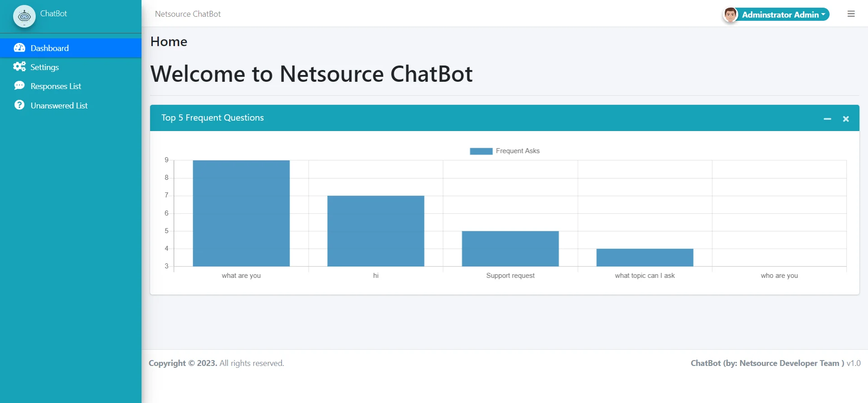Click the Netsource ChatBot header link

point(188,14)
